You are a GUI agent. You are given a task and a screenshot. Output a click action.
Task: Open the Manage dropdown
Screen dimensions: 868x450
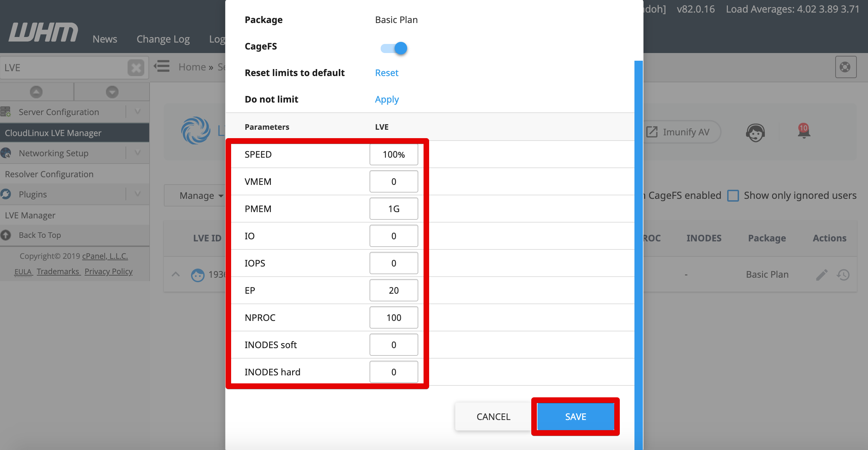(201, 196)
